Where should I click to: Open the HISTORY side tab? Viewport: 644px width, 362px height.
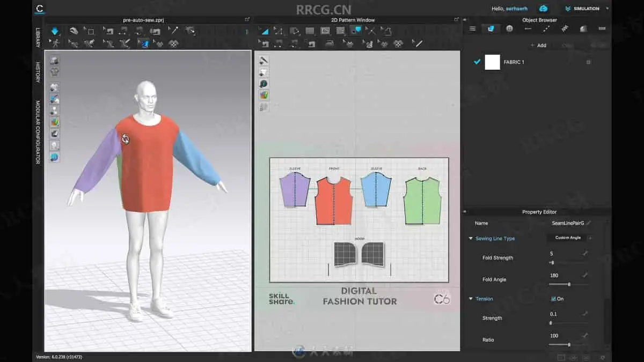[38, 72]
